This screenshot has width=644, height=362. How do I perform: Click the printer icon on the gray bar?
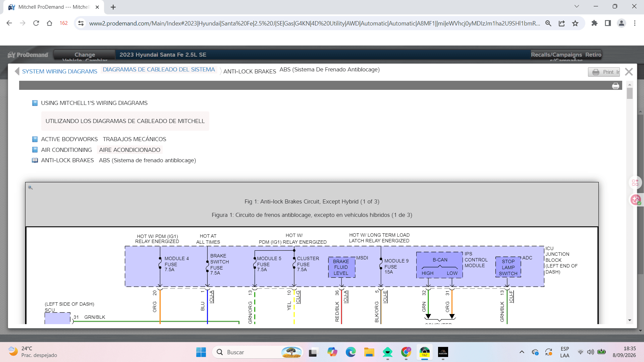[615, 86]
